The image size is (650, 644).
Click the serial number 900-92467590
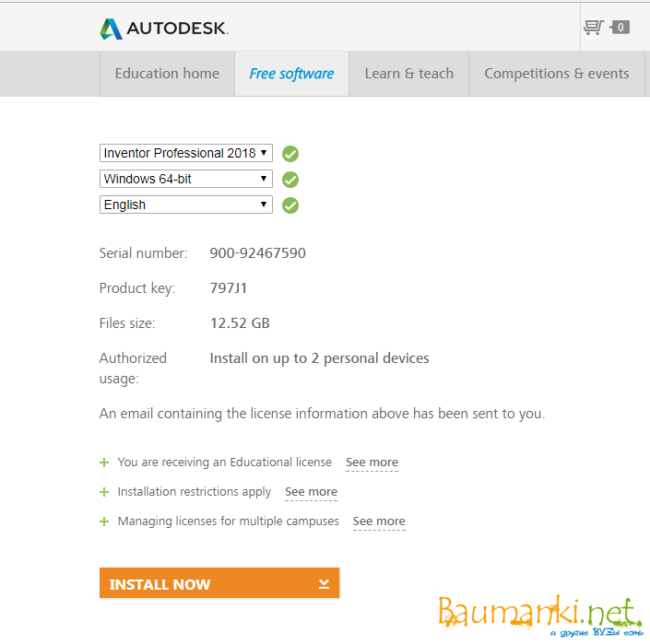pyautogui.click(x=257, y=253)
